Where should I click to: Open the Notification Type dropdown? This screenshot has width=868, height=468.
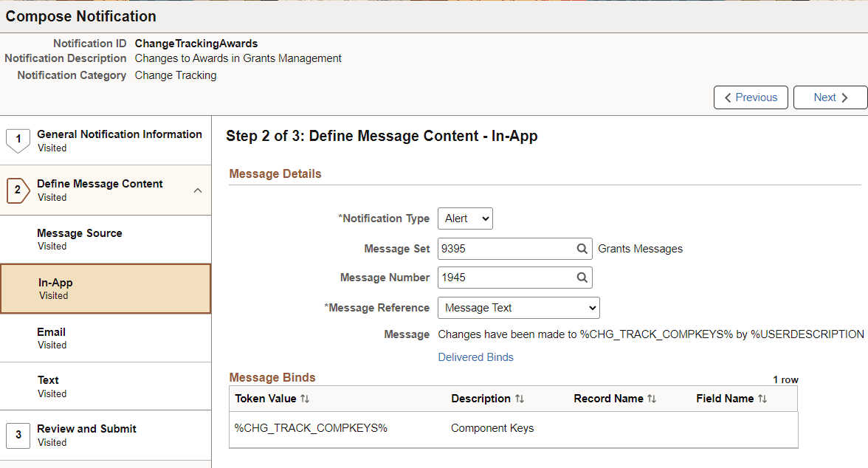(465, 218)
